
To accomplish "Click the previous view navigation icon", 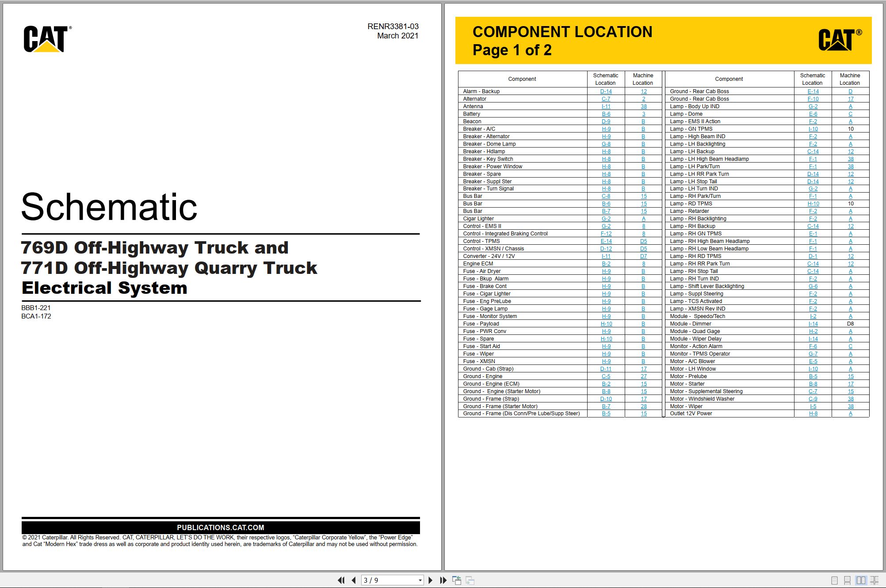I will tap(456, 580).
